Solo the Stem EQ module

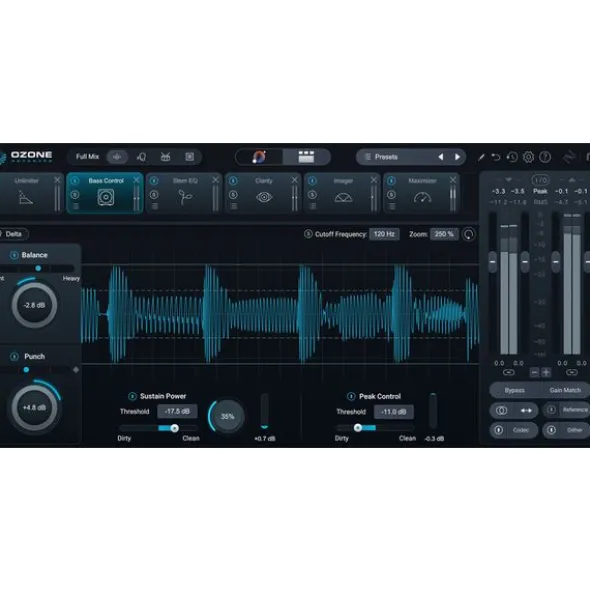[154, 195]
